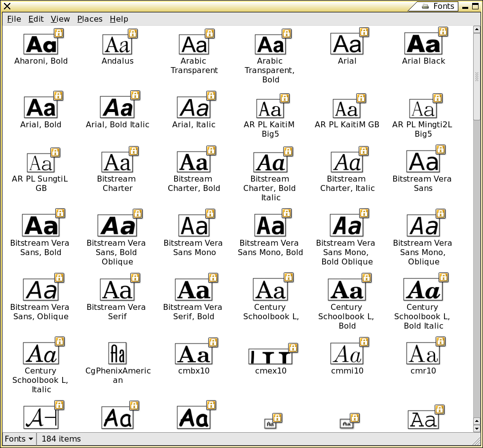Open the Edit menu
This screenshot has width=483, height=448.
click(x=36, y=19)
